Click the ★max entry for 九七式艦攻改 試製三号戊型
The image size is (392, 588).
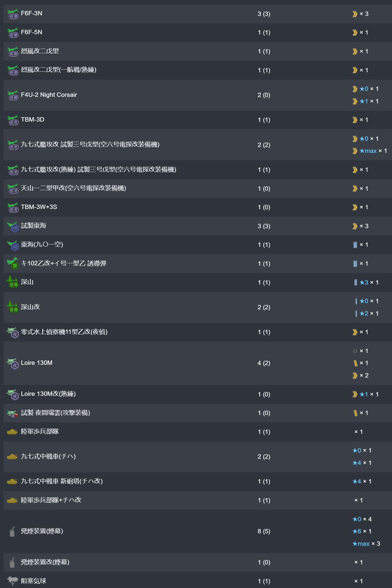(368, 151)
